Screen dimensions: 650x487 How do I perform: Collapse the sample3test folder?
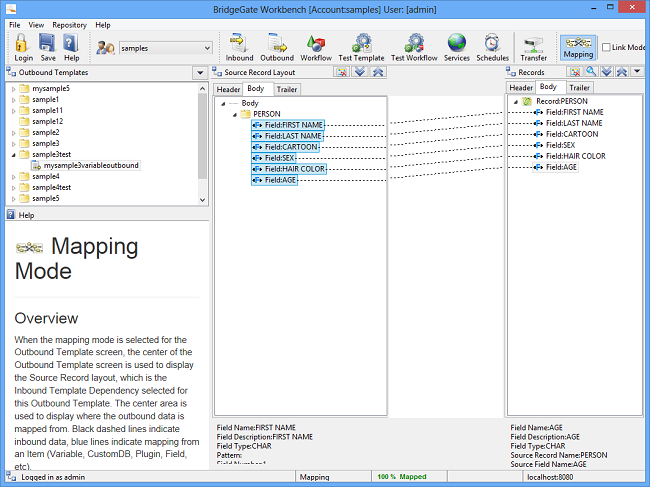(14, 155)
